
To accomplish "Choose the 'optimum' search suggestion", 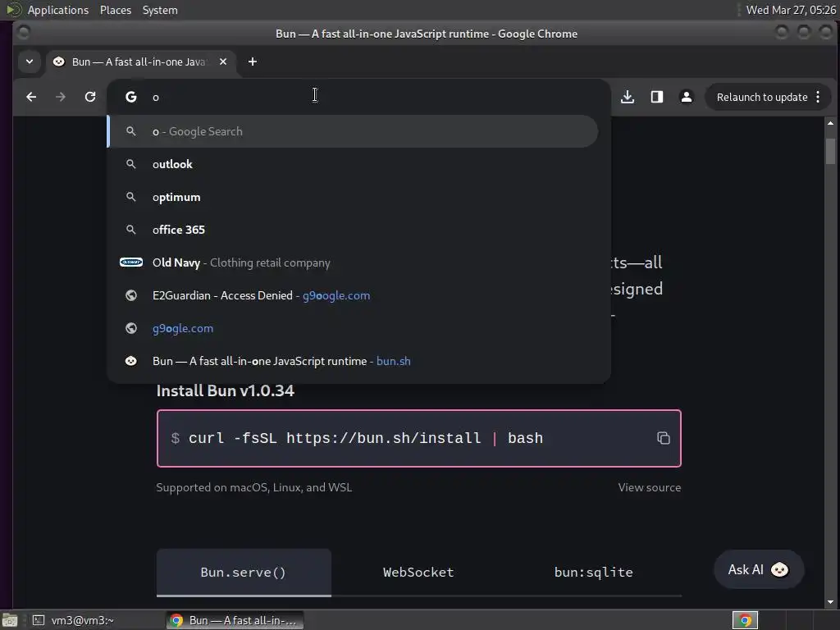I will pos(354,197).
